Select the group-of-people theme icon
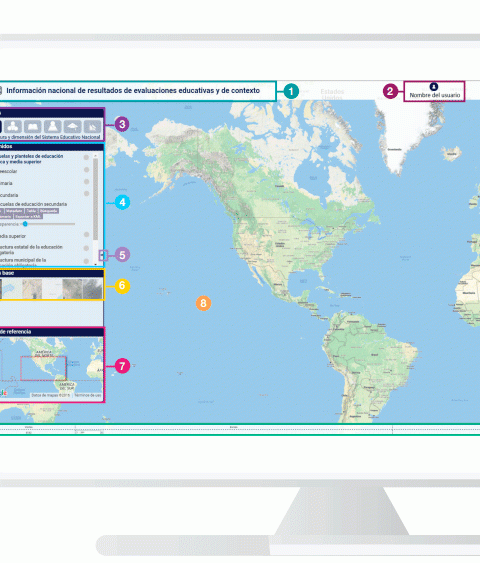Viewport: 480px width, 563px height. pyautogui.click(x=13, y=126)
